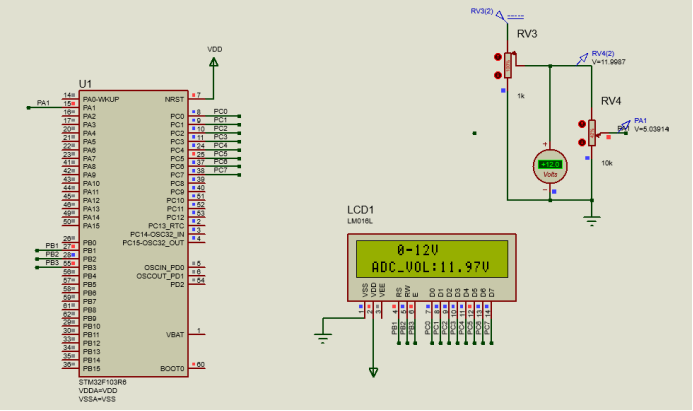This screenshot has height=411, width=693.
Task: Click the V=5.03914 probe reading
Action: (x=651, y=129)
